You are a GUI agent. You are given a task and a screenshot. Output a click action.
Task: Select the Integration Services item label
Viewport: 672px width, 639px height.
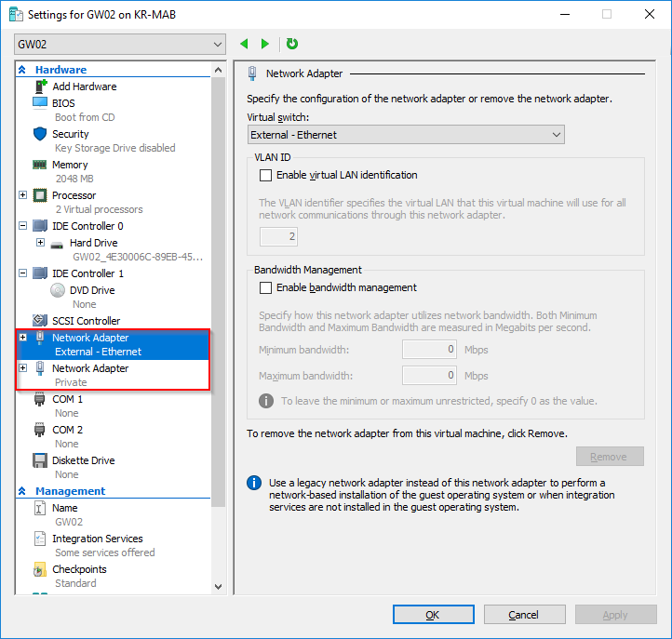click(x=98, y=539)
